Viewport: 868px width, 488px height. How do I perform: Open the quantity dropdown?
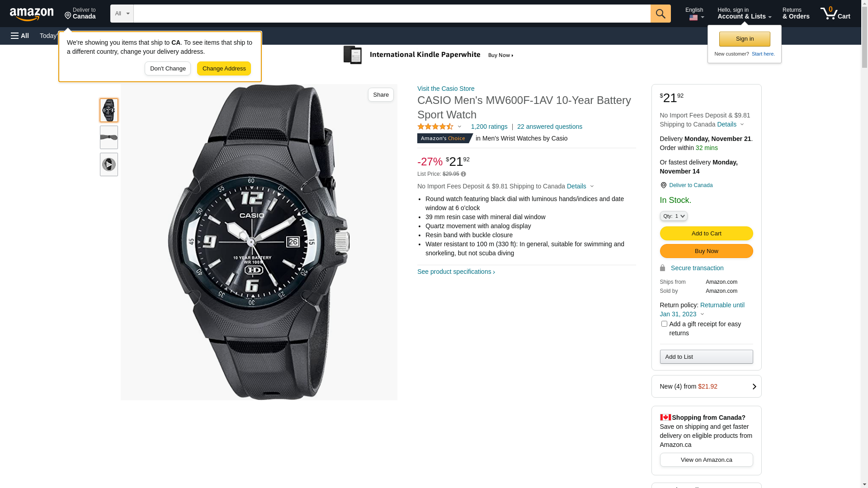tap(674, 216)
